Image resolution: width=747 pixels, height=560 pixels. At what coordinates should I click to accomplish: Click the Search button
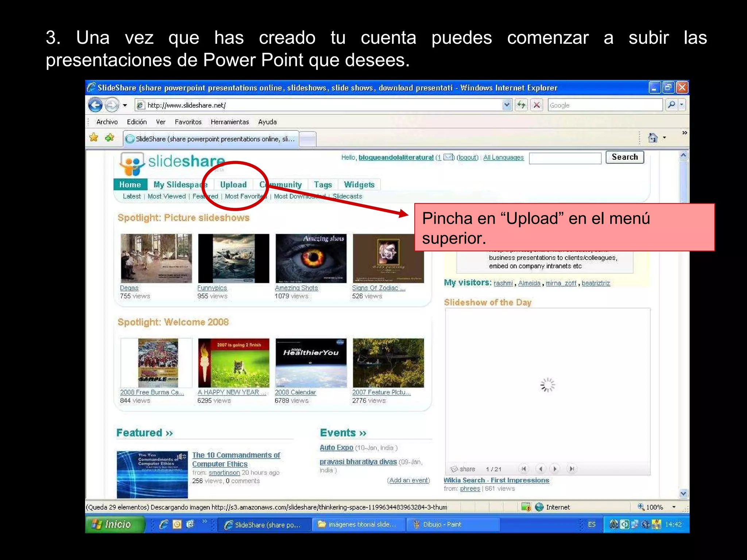(x=625, y=157)
